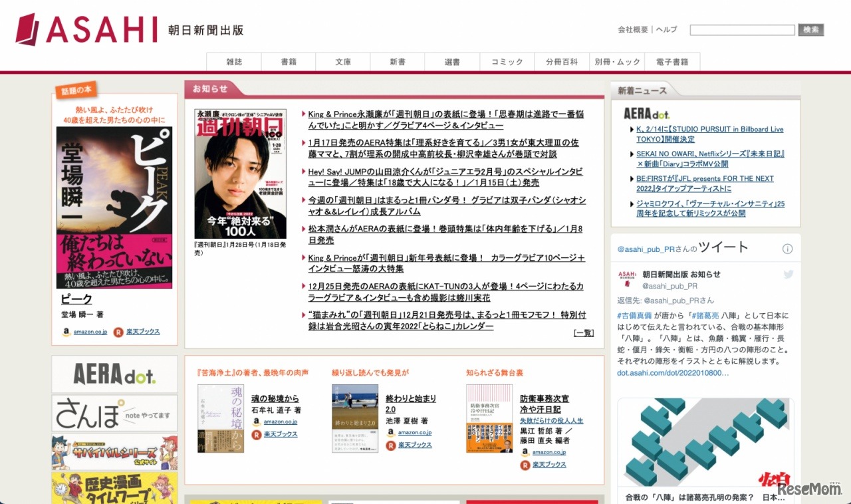Open 楽天ブックス link for 防衛事務次官 冷や汗日記
The height and width of the screenshot is (504, 851).
(x=548, y=465)
